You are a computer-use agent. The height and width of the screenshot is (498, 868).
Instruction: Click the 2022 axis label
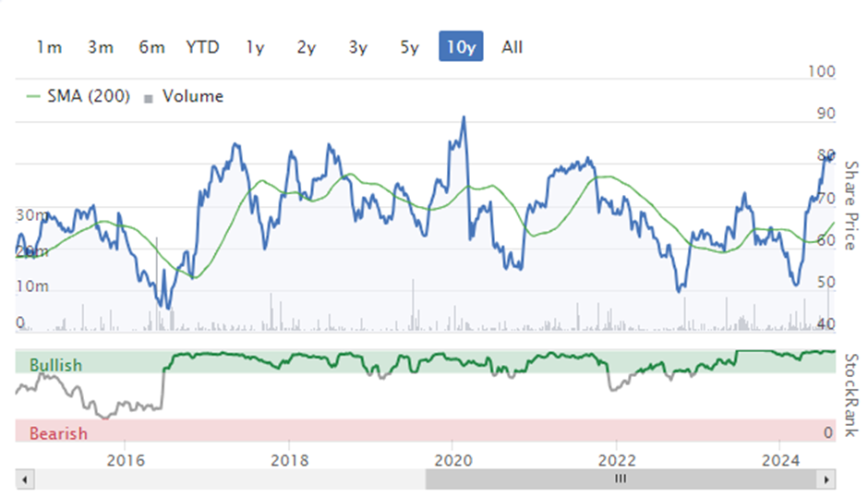617,460
